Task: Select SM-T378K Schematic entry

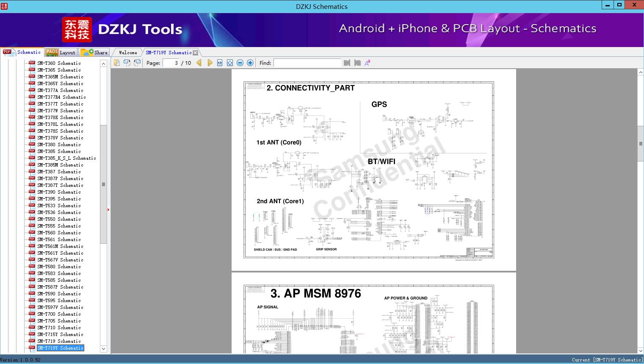Action: 60,117
